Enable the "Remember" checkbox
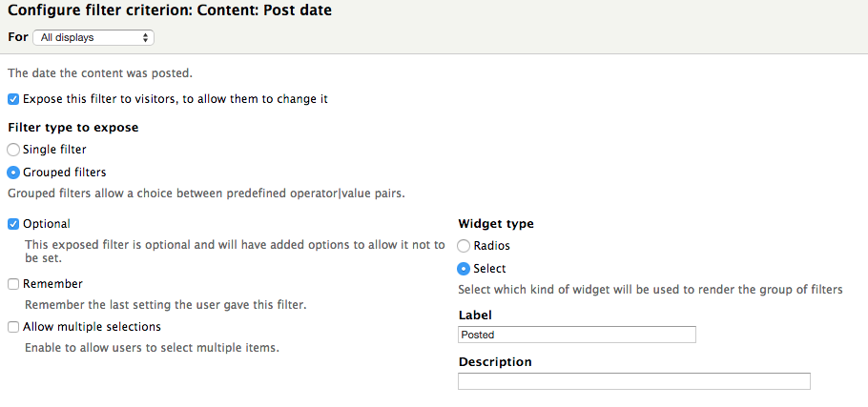This screenshot has height=407, width=868. (x=13, y=284)
